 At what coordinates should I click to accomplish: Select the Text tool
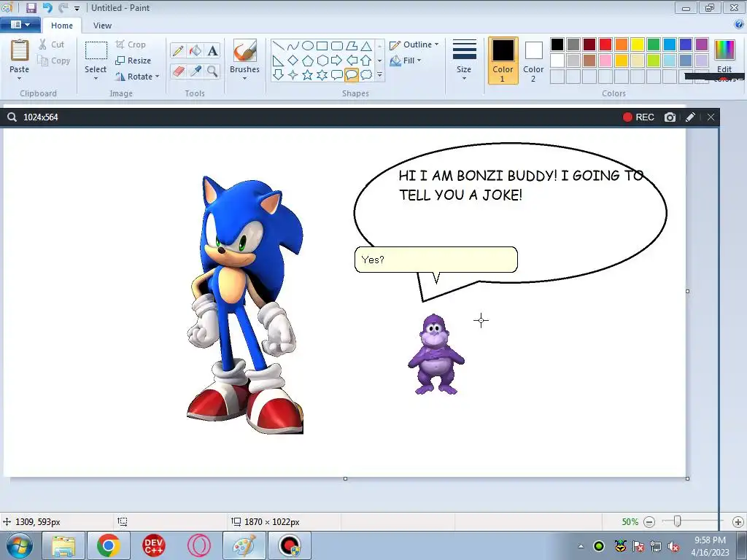[212, 50]
